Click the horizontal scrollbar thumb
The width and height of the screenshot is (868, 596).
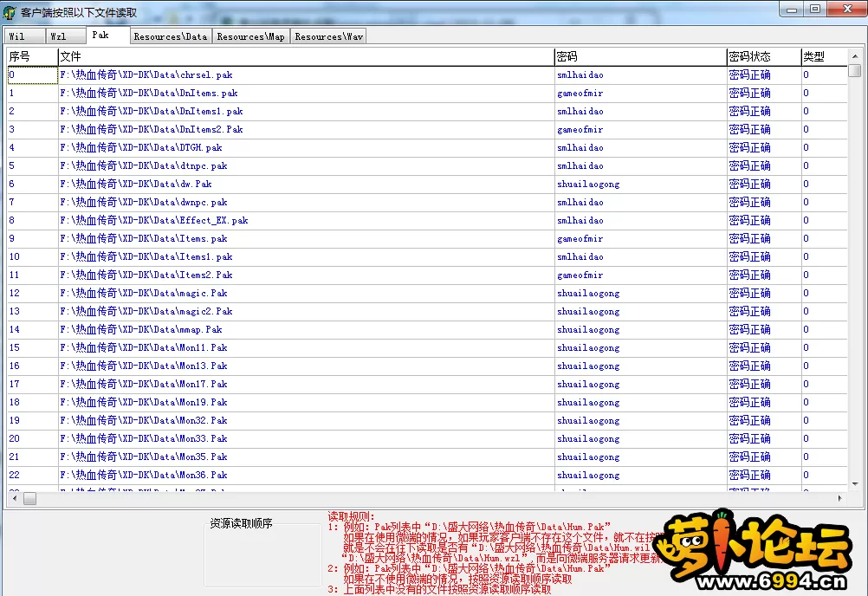[30, 499]
